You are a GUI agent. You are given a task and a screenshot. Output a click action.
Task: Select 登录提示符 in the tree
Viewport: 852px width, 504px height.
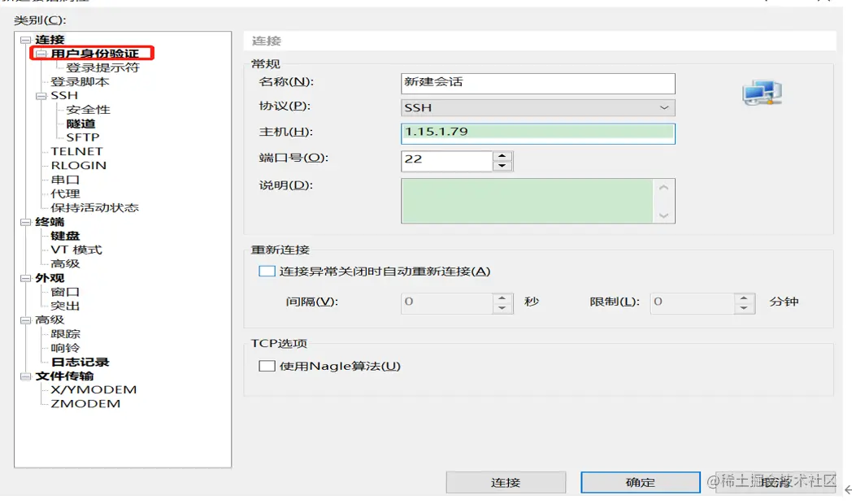click(102, 68)
